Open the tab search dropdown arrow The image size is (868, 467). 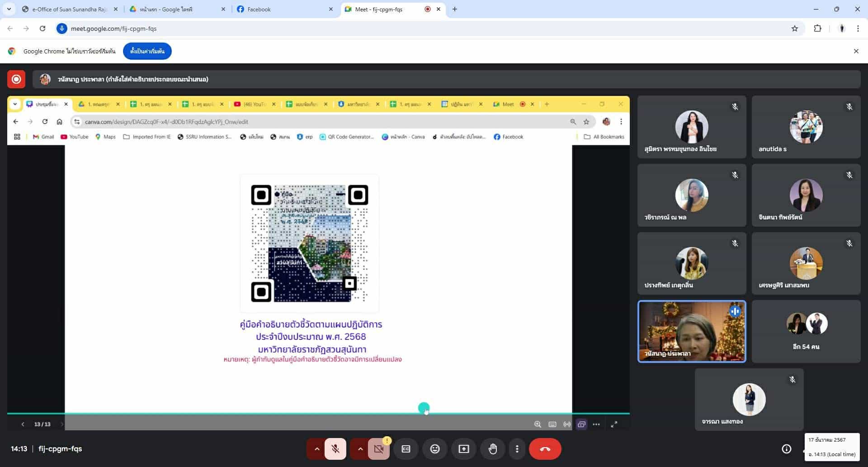pos(9,9)
